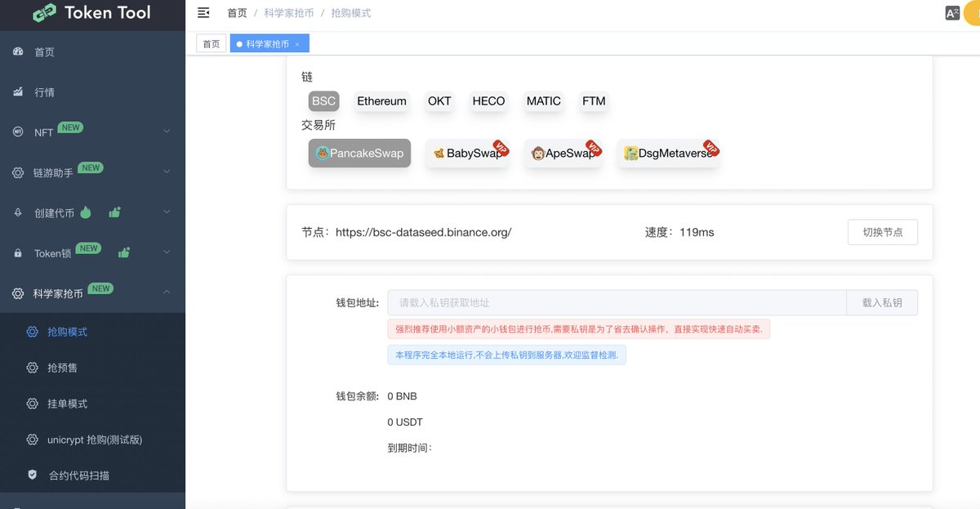The image size is (980, 509).
Task: Click the 切换节点 button
Action: 883,232
